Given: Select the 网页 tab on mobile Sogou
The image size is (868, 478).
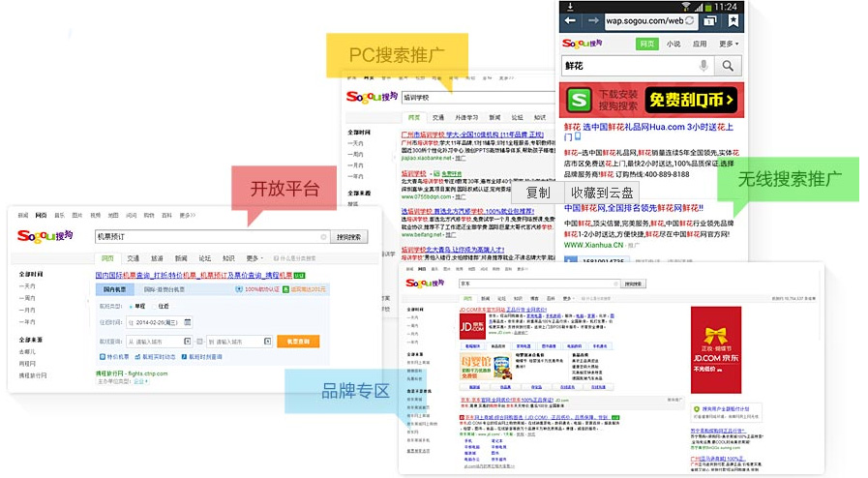Looking at the screenshot, I should coord(646,44).
